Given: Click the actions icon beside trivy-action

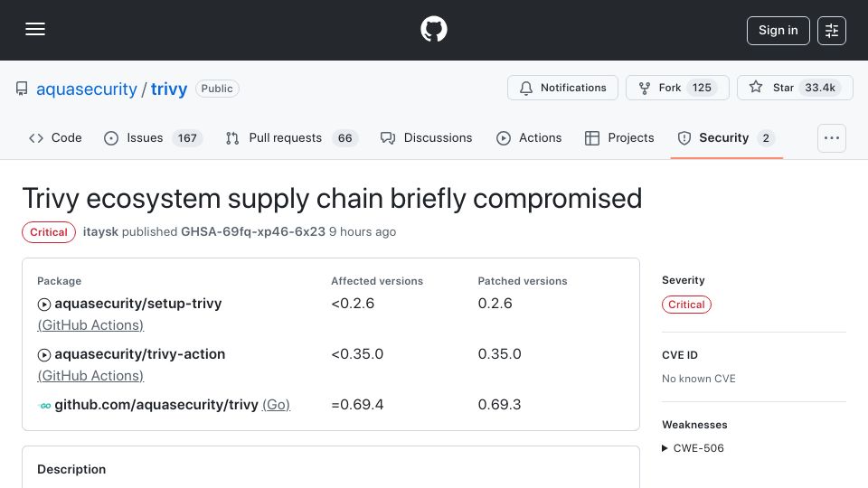Looking at the screenshot, I should point(43,354).
